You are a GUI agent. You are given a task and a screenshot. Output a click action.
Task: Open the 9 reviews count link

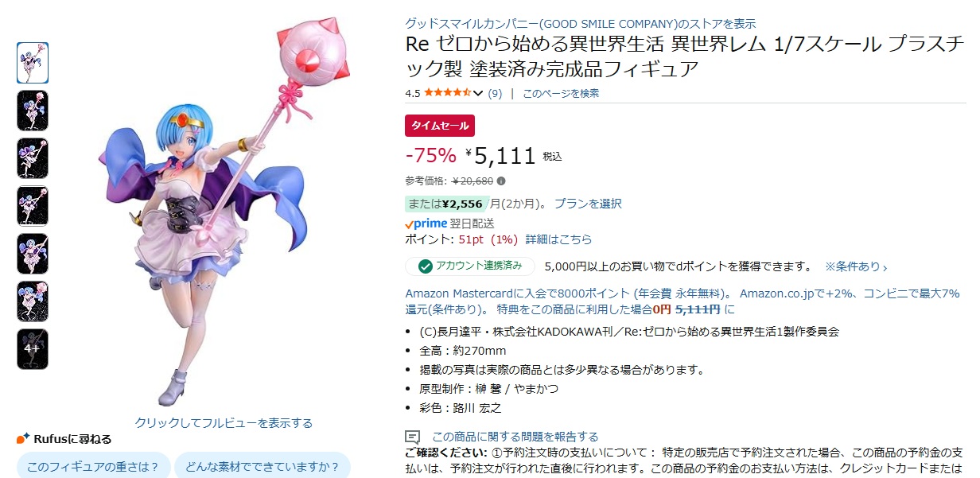495,93
